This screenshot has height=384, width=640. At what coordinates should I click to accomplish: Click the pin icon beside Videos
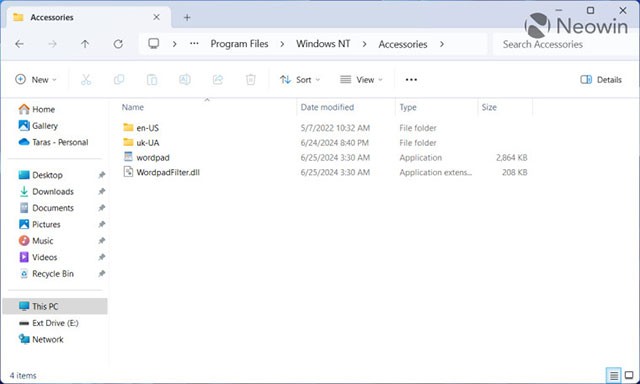102,257
